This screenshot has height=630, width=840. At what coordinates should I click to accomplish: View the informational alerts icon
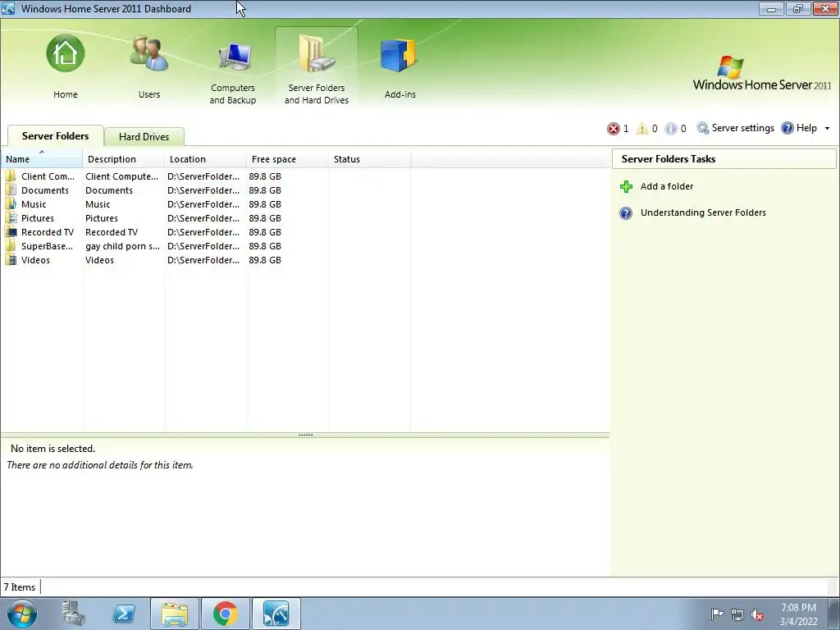pos(671,129)
